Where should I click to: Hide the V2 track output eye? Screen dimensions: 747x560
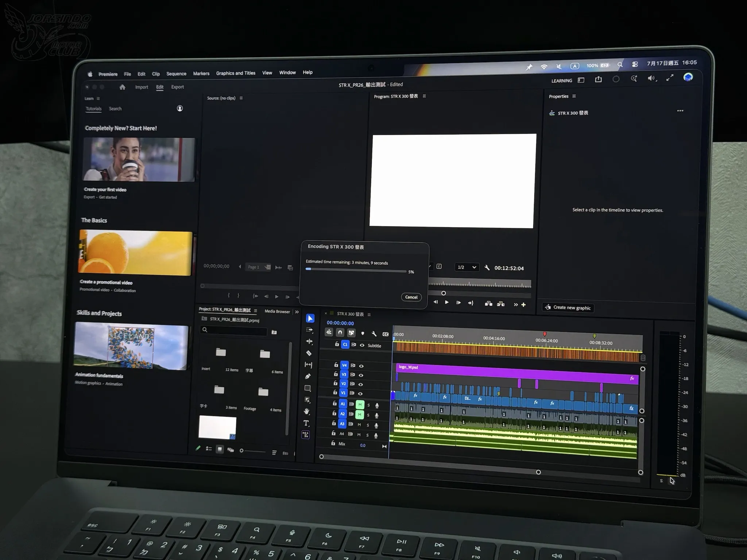coord(360,384)
